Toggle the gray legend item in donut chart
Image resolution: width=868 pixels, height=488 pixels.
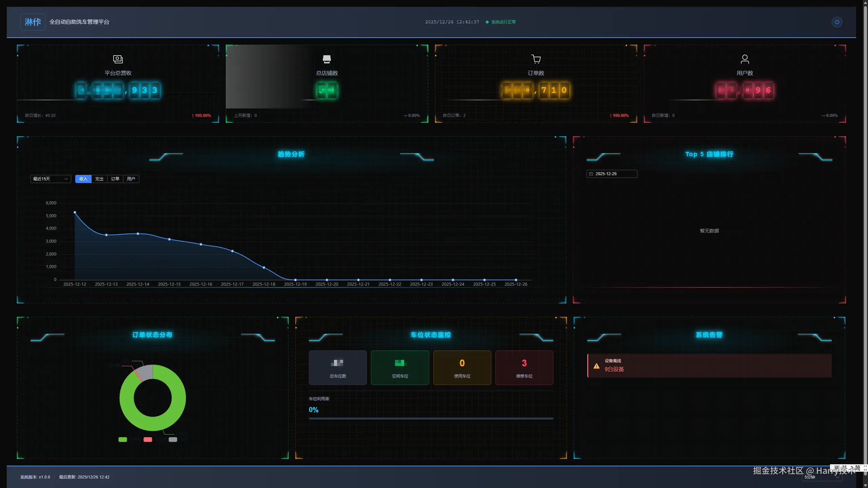tap(173, 440)
